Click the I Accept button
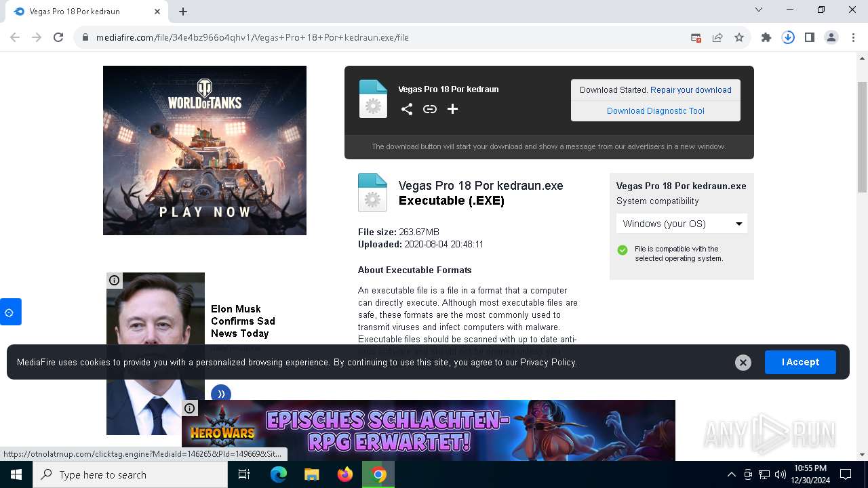 (x=800, y=363)
